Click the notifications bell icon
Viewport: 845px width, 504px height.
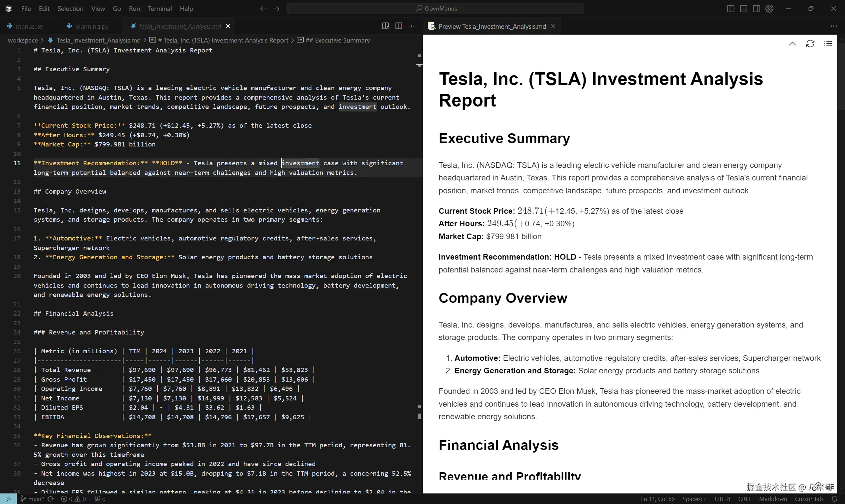click(x=834, y=499)
